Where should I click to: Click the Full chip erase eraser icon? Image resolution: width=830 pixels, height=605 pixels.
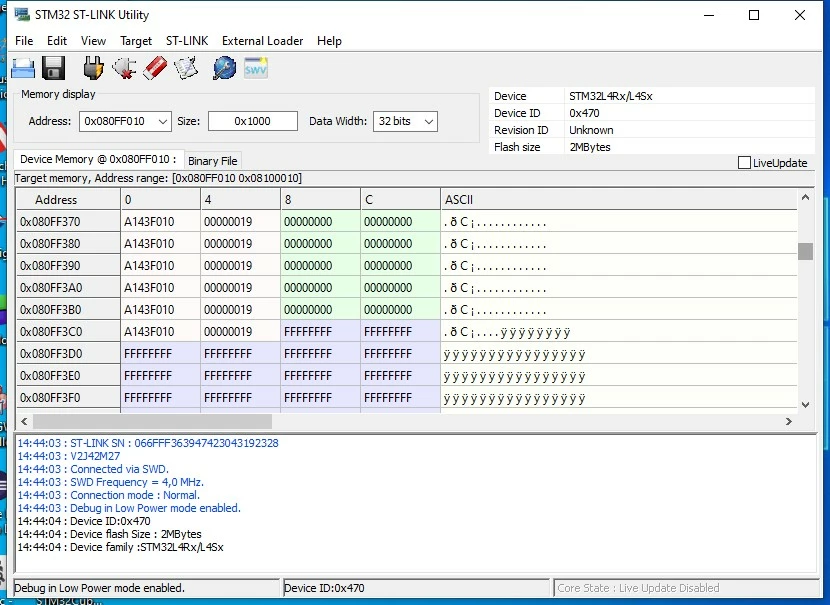(x=155, y=68)
